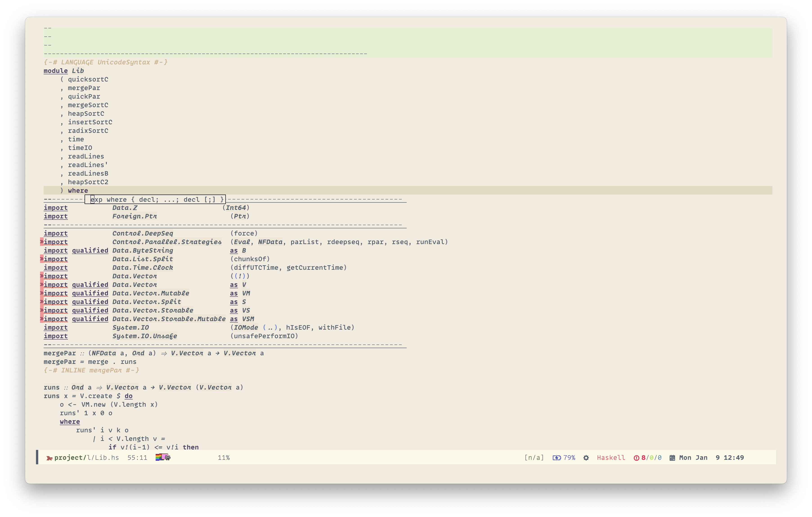Screen dimensions: 812x517
Task: Open the minor modes gear icon
Action: coord(586,458)
